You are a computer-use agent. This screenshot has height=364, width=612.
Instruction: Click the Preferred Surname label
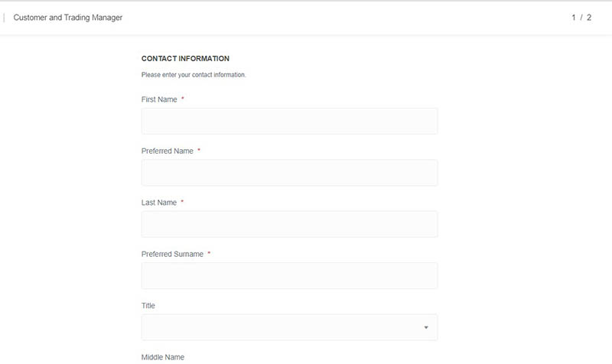coord(173,254)
